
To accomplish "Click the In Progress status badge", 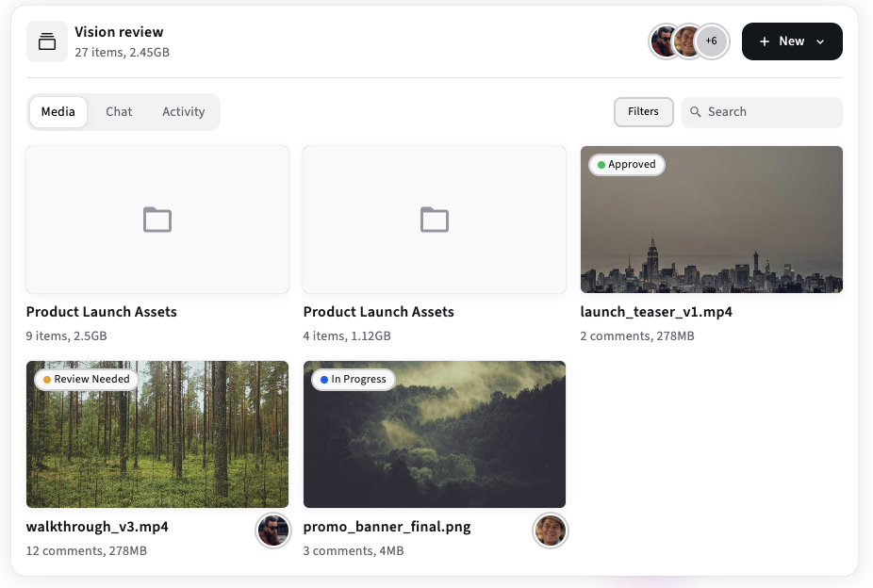I will [354, 380].
